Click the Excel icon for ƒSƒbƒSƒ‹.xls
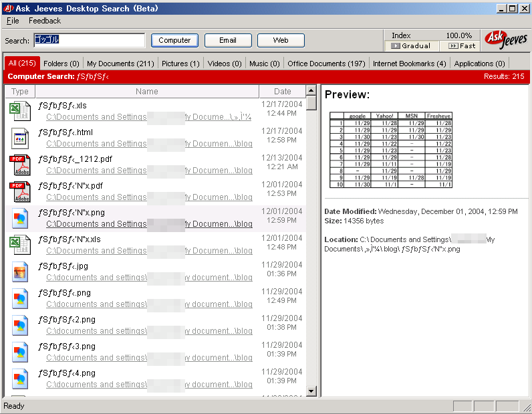 point(20,112)
